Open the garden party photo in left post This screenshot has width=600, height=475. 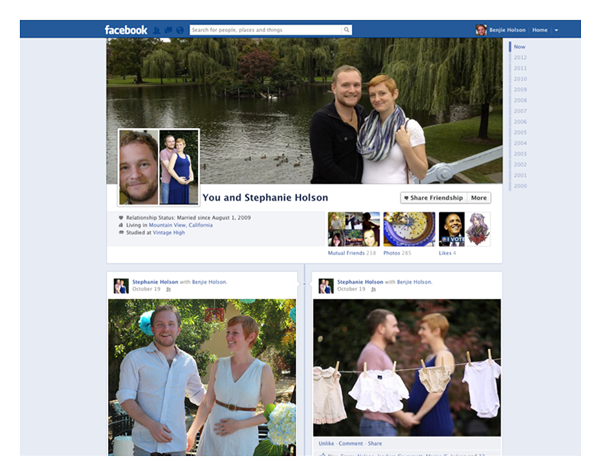202,377
